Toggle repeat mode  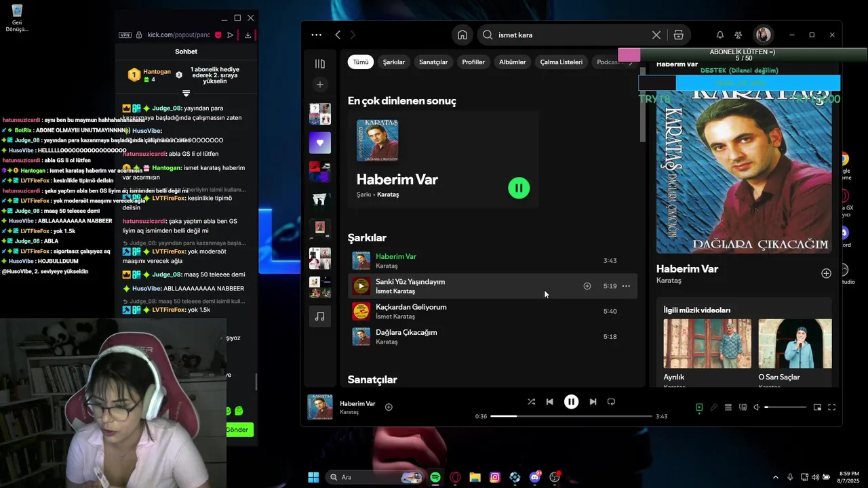click(611, 402)
